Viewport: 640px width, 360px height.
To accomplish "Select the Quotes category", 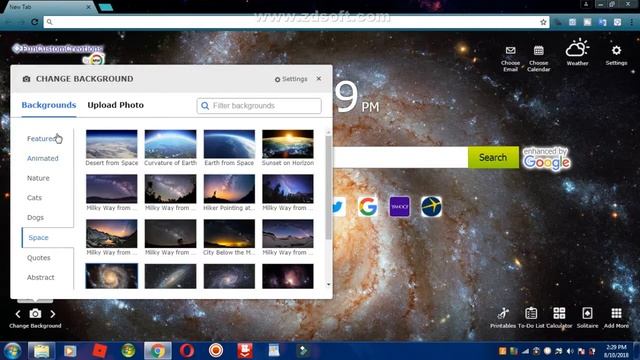I will (39, 258).
